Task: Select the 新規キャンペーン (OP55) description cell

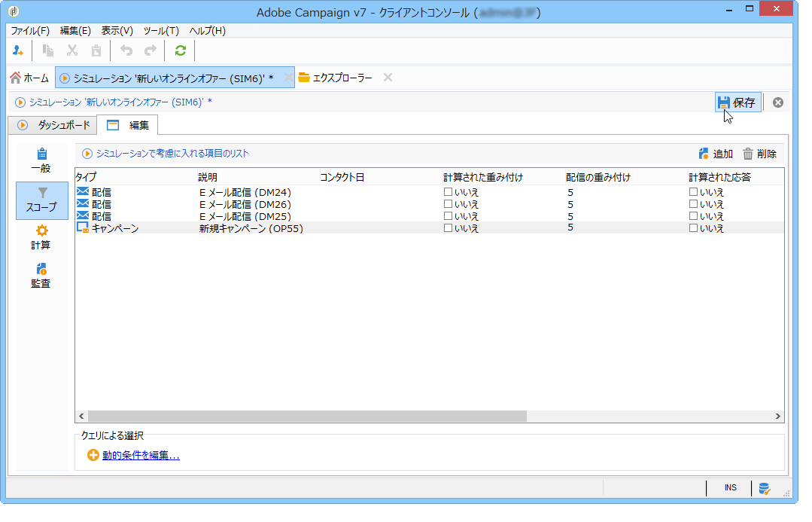Action: point(251,228)
